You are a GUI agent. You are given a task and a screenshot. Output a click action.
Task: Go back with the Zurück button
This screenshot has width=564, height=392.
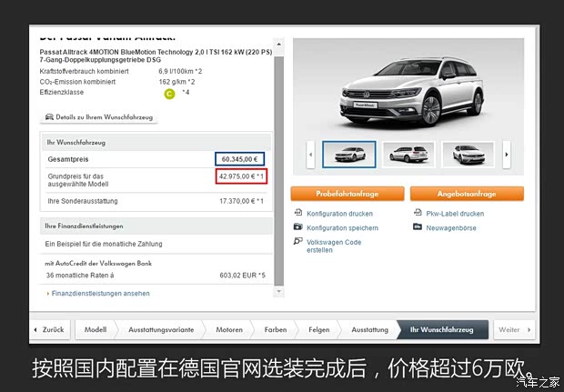coord(49,330)
